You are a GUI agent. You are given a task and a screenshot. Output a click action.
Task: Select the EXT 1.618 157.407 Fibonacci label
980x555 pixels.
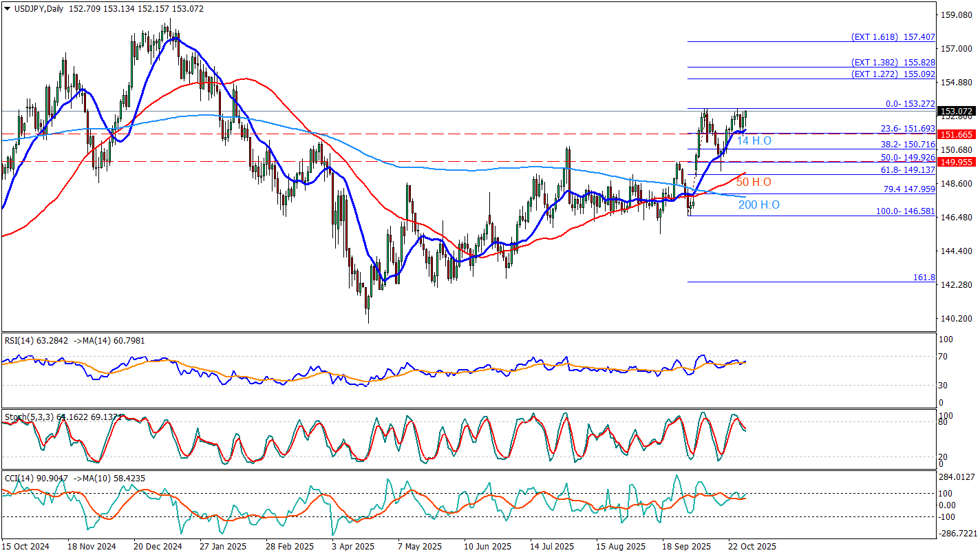pyautogui.click(x=893, y=36)
